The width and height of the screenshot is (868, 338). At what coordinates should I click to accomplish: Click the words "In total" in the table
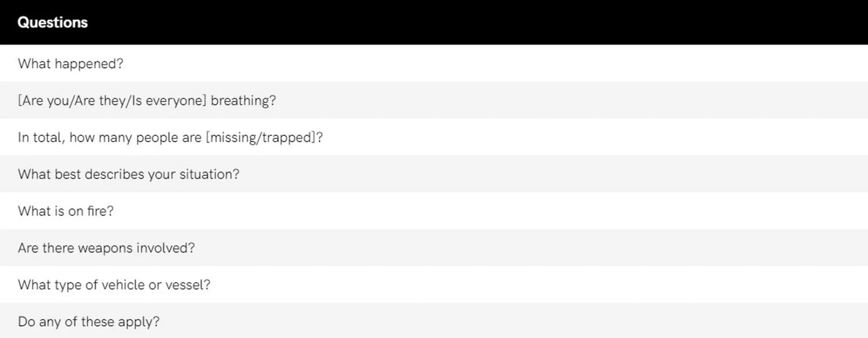(x=41, y=137)
